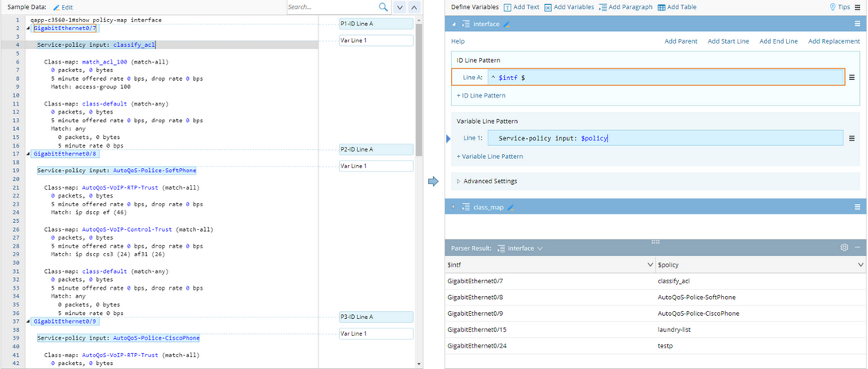This screenshot has height=369, width=868.
Task: Collapse the interface paragraph section
Action: (x=454, y=25)
